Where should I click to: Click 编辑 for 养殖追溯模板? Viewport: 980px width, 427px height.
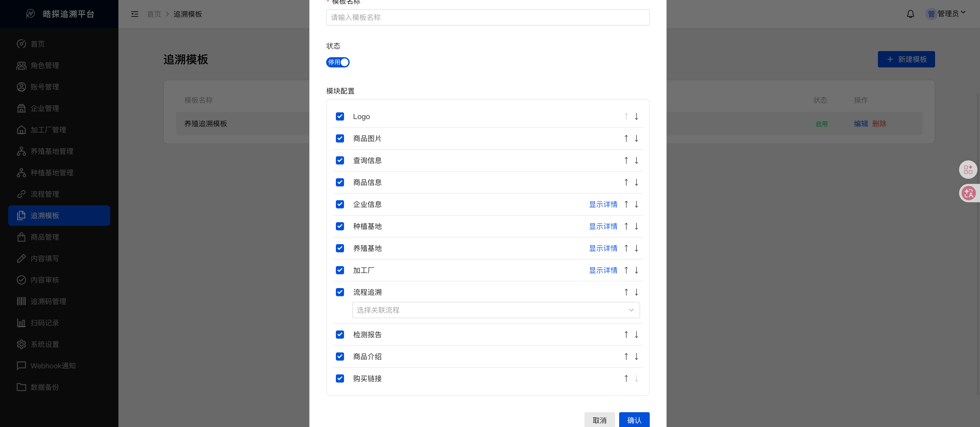point(861,124)
